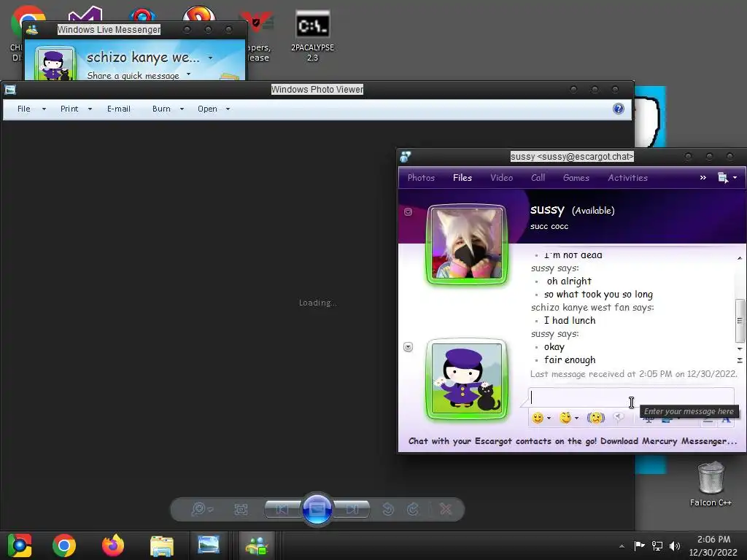Open Activities in the chat toolbar

pyautogui.click(x=627, y=178)
